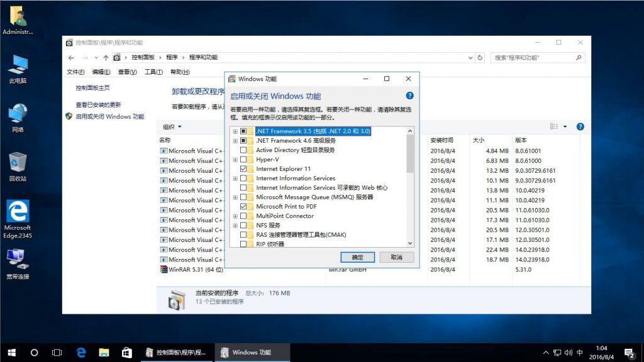
Task: Toggle .NET Framework 4.6 advanced services checkbox
Action: click(243, 141)
